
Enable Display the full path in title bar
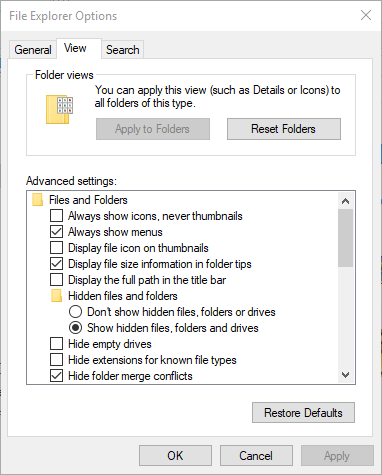pyautogui.click(x=56, y=280)
